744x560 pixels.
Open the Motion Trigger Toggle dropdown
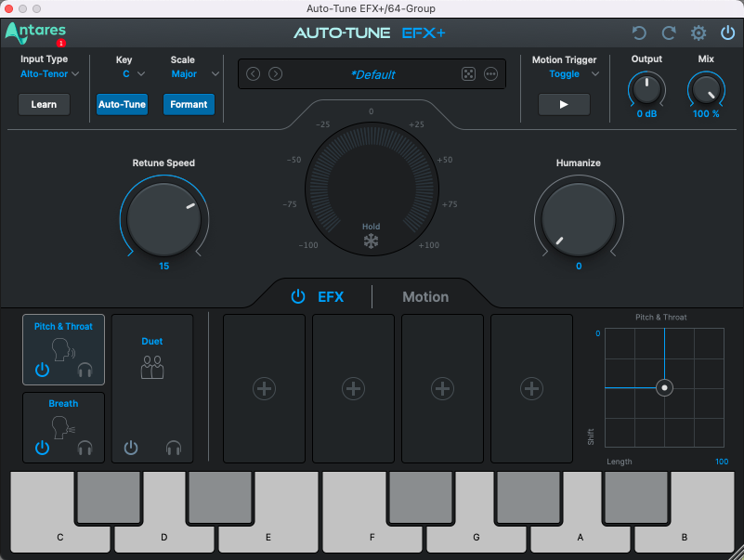(x=574, y=74)
